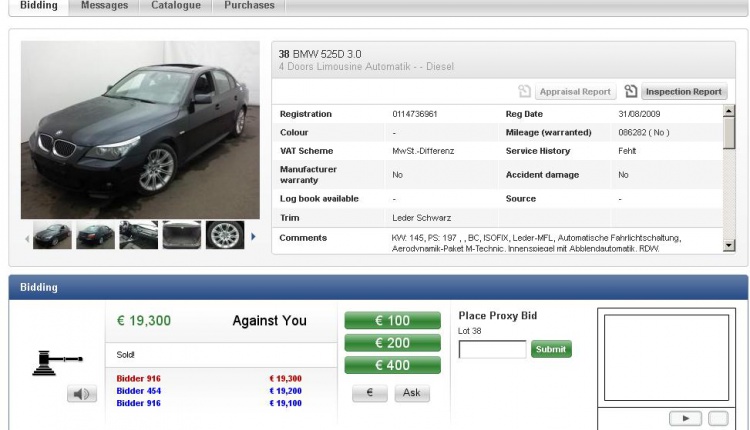
Task: Open the Inspection Report document
Action: click(x=675, y=92)
